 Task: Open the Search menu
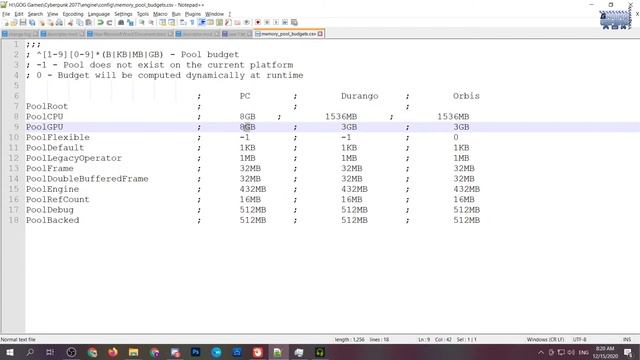coord(35,14)
